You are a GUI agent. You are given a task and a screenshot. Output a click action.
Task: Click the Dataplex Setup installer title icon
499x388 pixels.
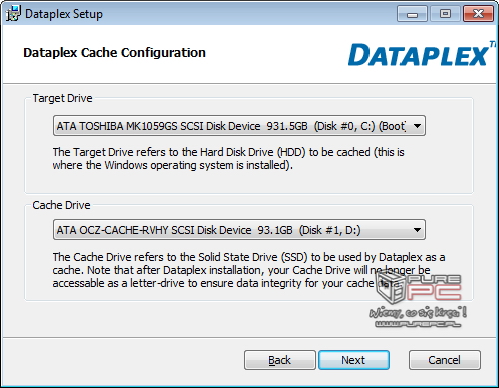[x=13, y=14]
